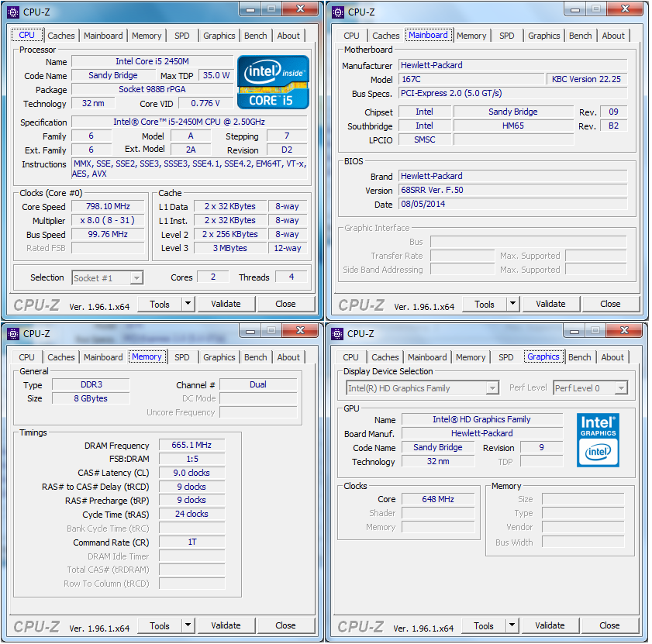Click Validate button in CPU window
The height and width of the screenshot is (644, 652).
click(x=226, y=304)
